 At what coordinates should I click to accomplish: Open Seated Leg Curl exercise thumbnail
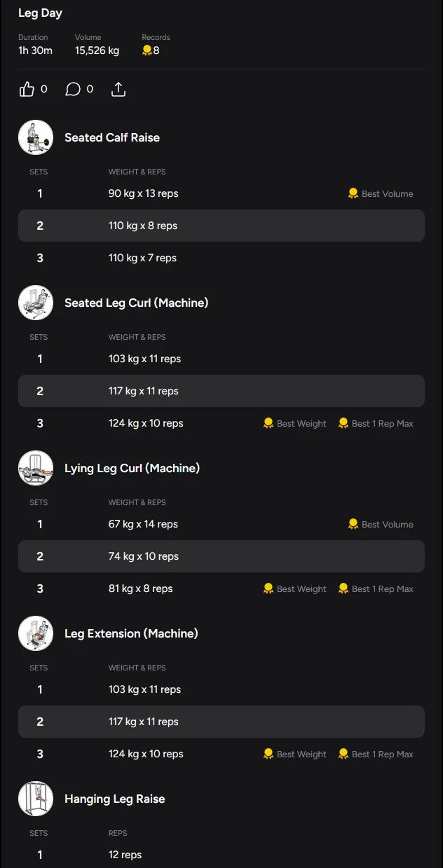point(36,303)
